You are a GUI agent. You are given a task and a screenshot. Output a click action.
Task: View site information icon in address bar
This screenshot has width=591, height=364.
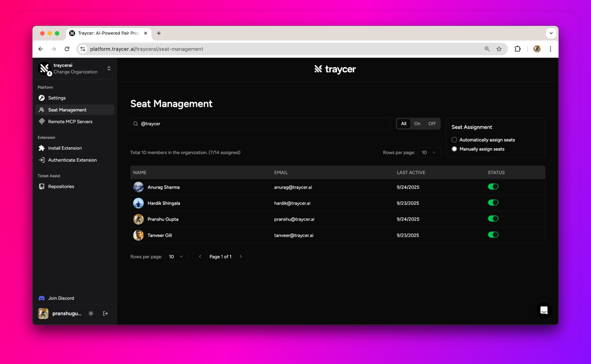[x=83, y=49]
